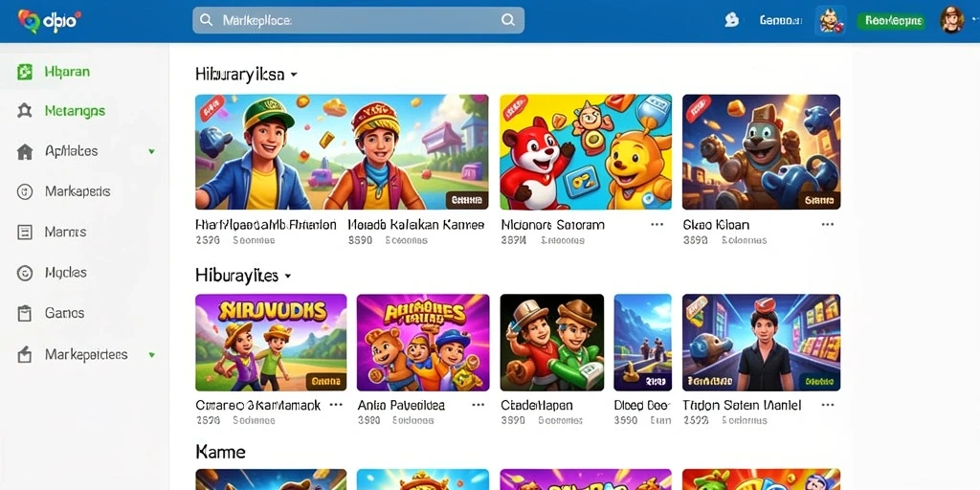Click the list icon beside Marnrs
Viewport: 980px width, 490px height.
24,233
